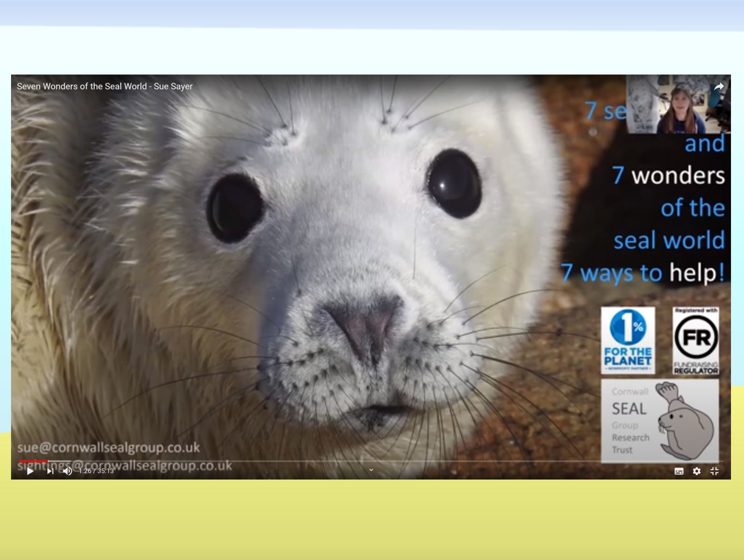The image size is (744, 560).
Task: Exit full screen mode
Action: point(714,471)
